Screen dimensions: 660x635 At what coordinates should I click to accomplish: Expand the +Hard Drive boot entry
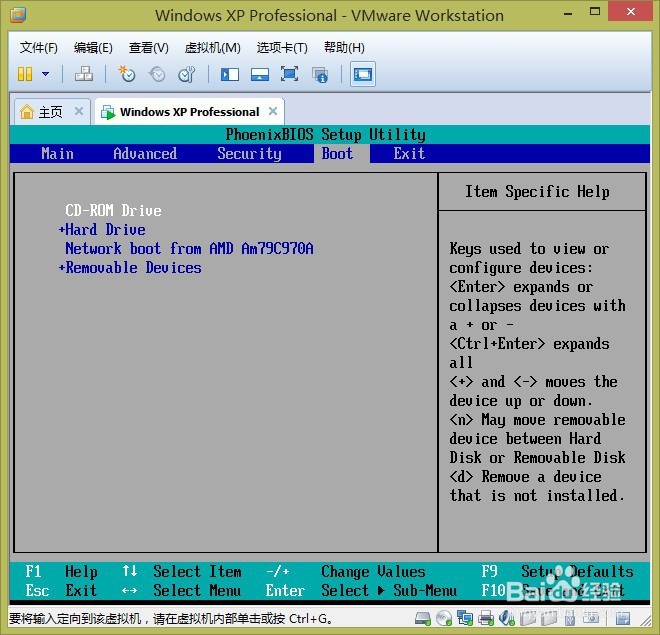pyautogui.click(x=102, y=230)
